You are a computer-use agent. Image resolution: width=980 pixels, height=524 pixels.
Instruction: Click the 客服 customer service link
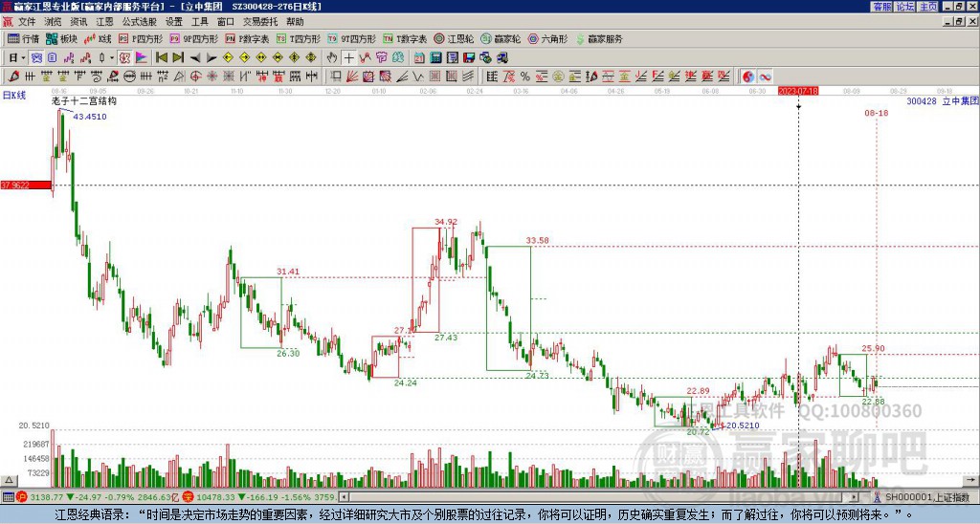pyautogui.click(x=881, y=7)
